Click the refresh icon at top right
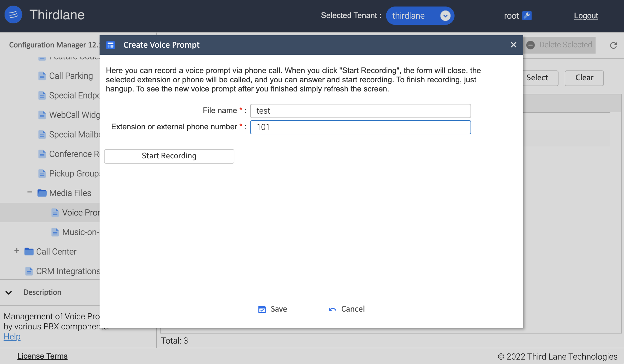Screen dimensions: 624x364 click(613, 45)
